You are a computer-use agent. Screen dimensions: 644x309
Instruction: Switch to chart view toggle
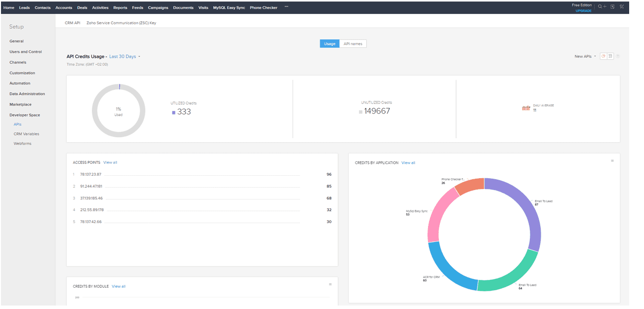click(x=603, y=56)
